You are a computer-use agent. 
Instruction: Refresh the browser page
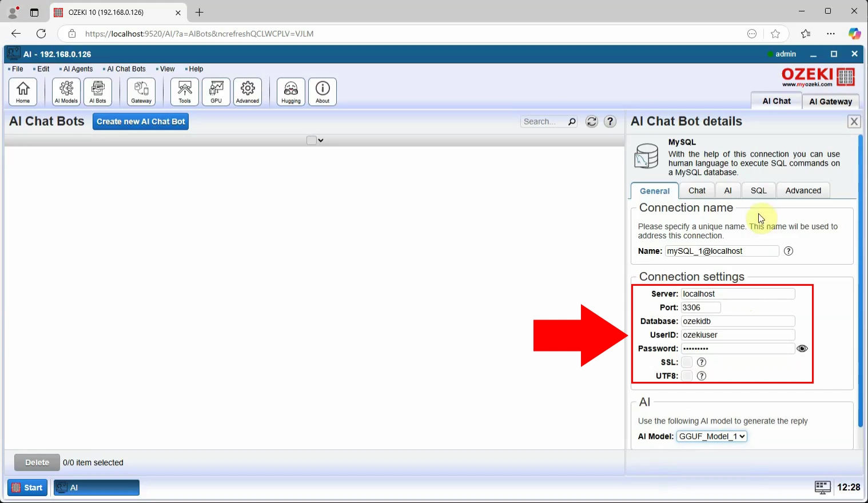click(41, 34)
